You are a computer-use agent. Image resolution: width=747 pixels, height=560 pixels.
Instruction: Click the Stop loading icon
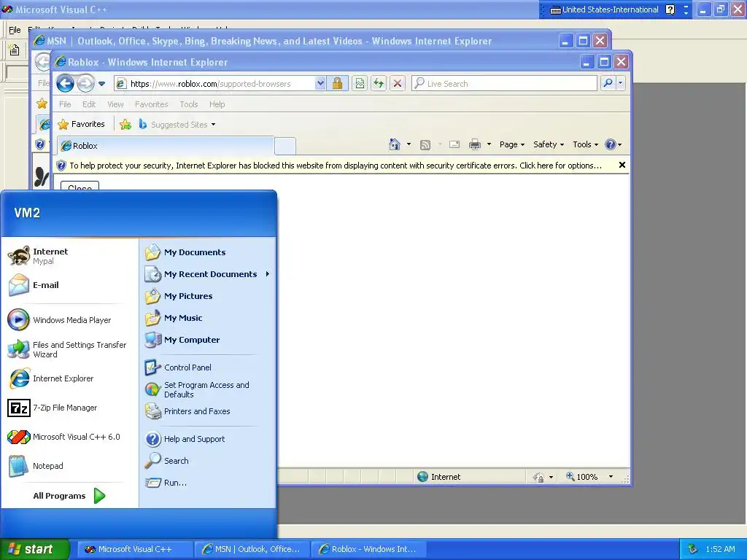click(398, 84)
